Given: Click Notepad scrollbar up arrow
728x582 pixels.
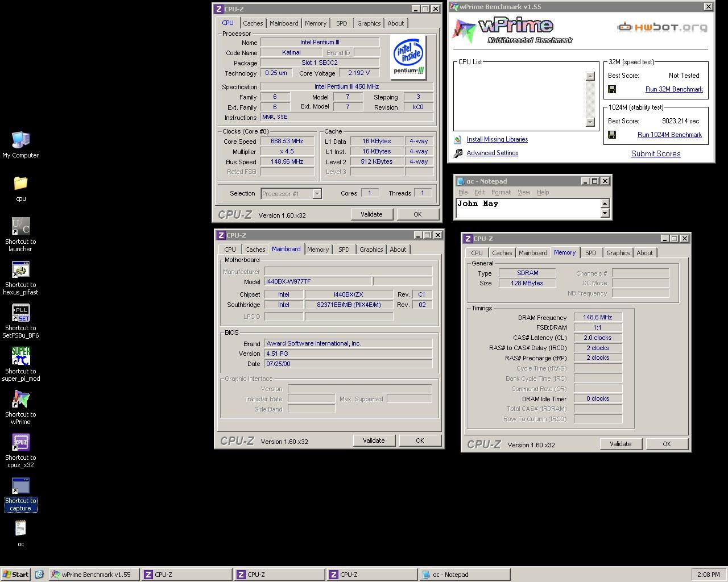Looking at the screenshot, I should 605,203.
